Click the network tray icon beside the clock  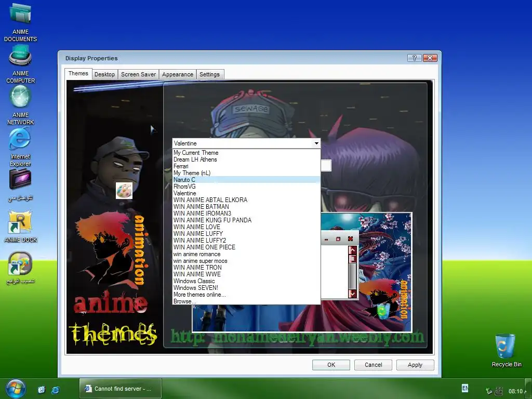[499, 391]
